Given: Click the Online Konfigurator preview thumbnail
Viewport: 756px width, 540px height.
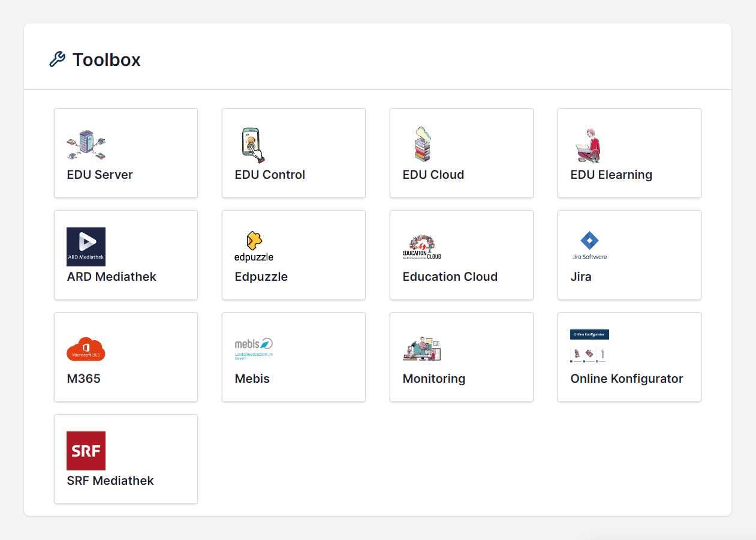Looking at the screenshot, I should coord(589,347).
